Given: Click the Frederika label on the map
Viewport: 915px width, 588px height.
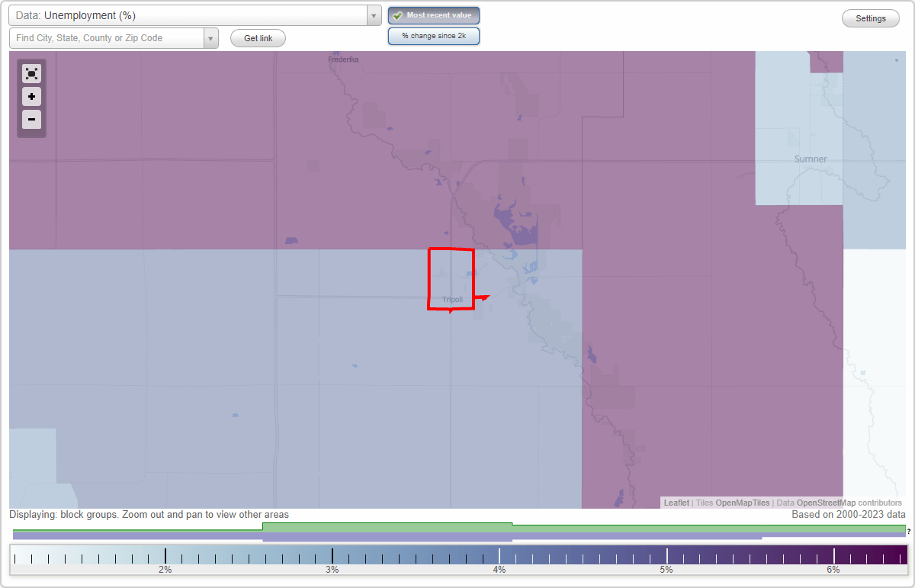Looking at the screenshot, I should (343, 59).
